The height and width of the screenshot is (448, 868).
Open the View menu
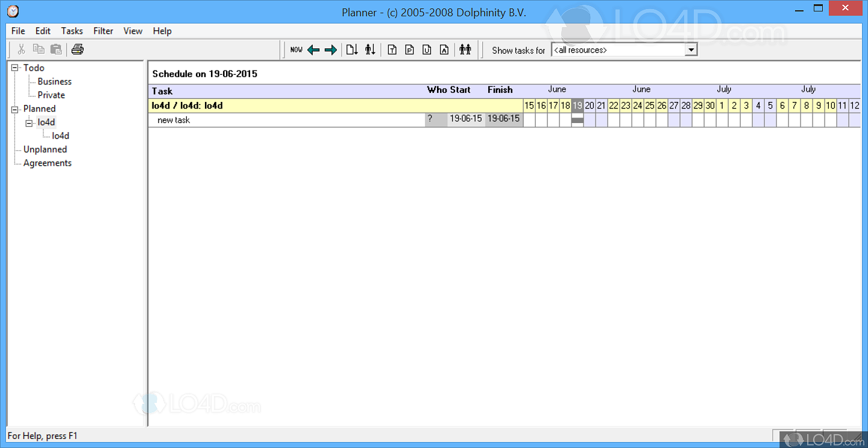pos(133,31)
